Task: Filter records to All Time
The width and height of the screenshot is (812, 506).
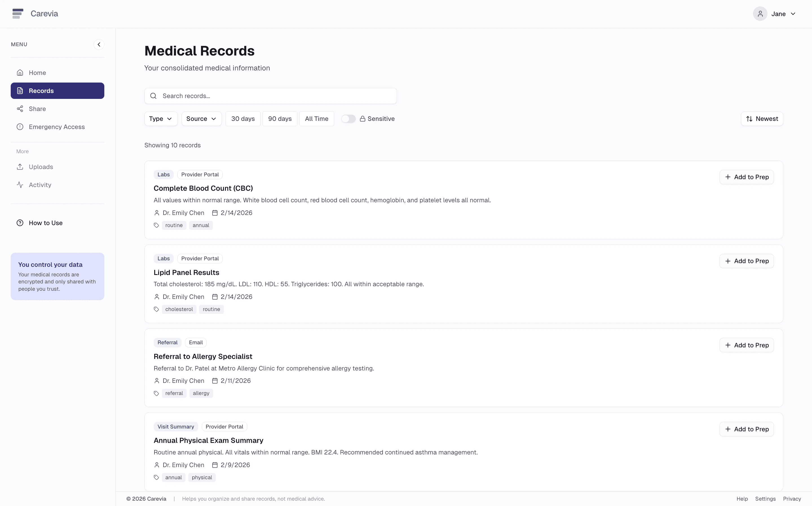Action: click(x=316, y=119)
